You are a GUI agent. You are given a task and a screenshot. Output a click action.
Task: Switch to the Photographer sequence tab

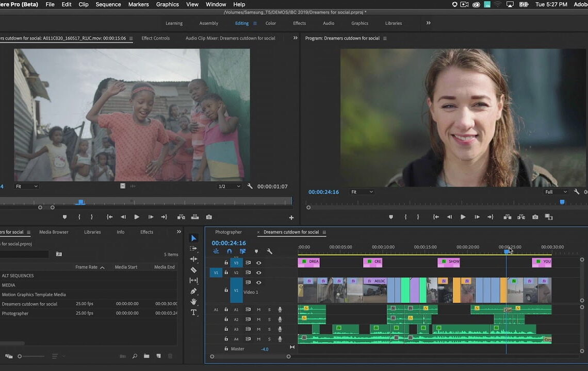[x=228, y=232]
